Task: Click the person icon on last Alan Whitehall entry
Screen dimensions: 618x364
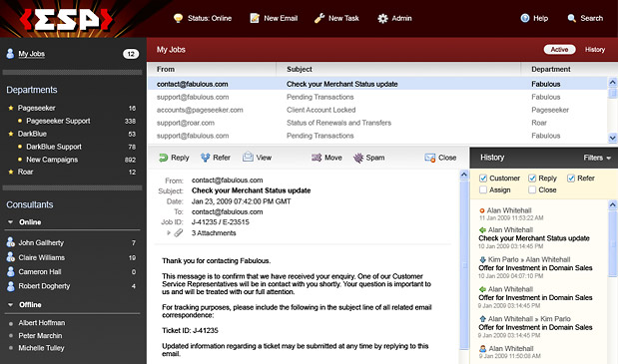Action: click(x=483, y=349)
